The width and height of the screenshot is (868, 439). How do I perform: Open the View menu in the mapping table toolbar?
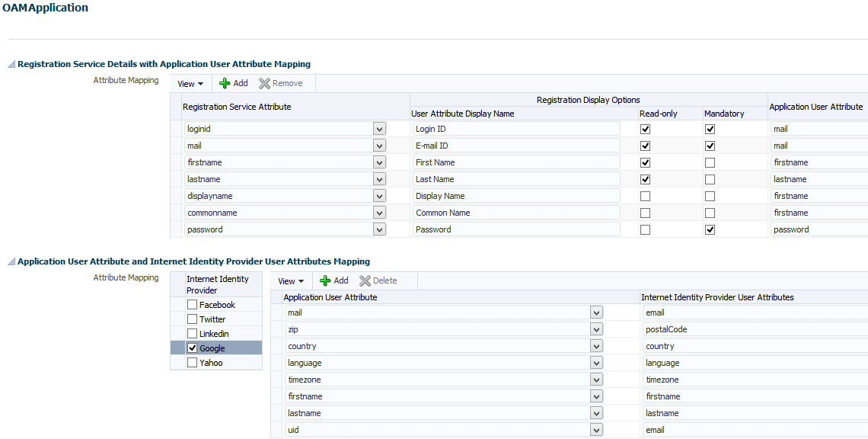(290, 280)
